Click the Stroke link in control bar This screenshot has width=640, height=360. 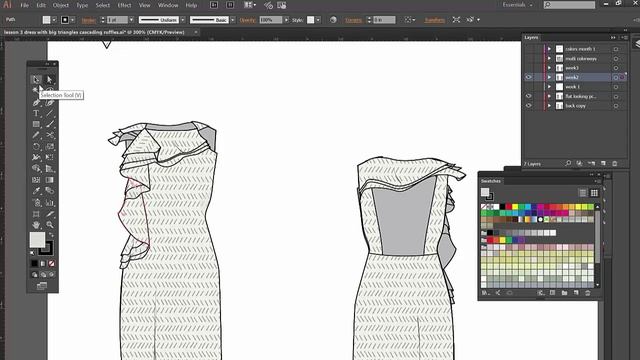[x=89, y=20]
